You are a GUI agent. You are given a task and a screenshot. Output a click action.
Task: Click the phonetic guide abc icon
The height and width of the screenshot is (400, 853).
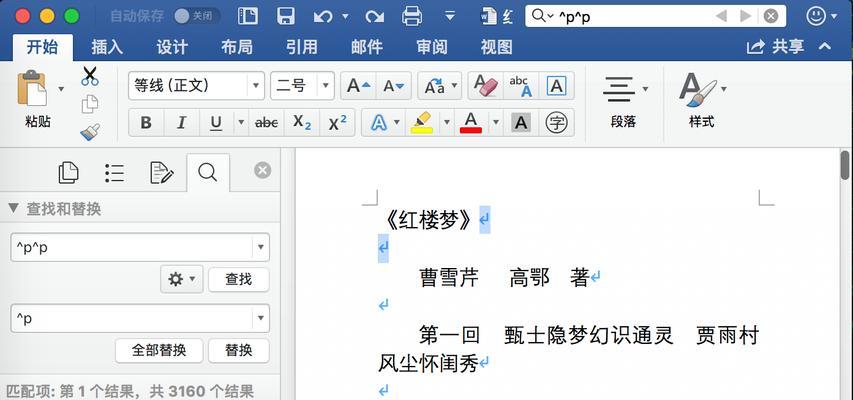click(521, 86)
